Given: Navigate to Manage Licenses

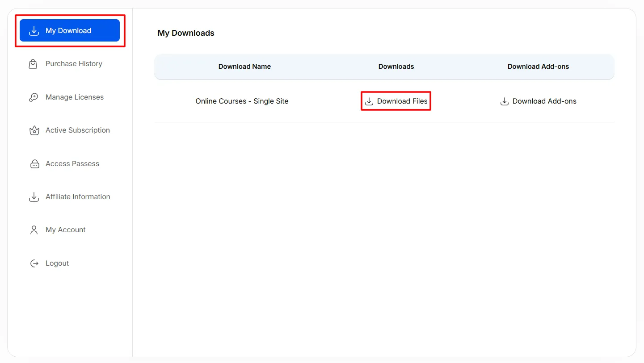Looking at the screenshot, I should pos(74,97).
